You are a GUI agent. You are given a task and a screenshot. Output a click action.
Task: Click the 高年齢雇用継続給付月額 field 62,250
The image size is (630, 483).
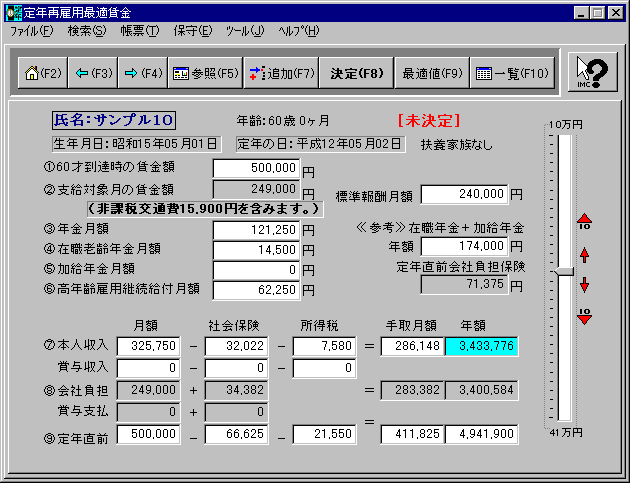[x=256, y=290]
